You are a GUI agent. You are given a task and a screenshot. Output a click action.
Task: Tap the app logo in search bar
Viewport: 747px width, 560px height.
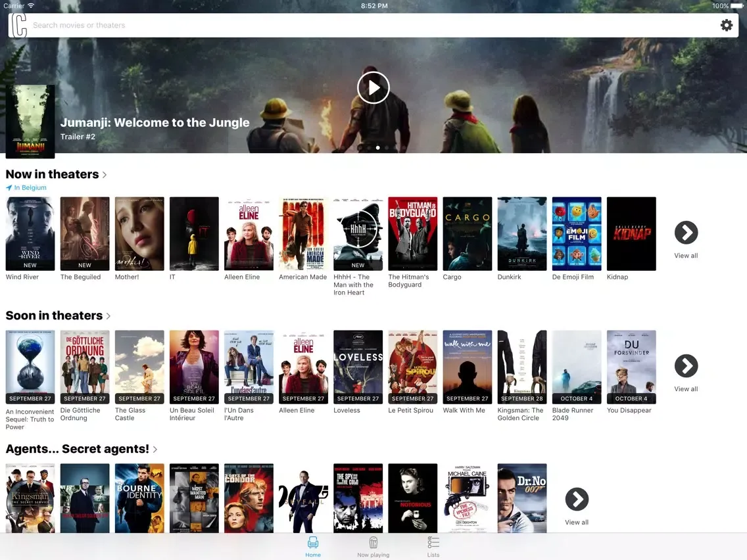click(19, 25)
